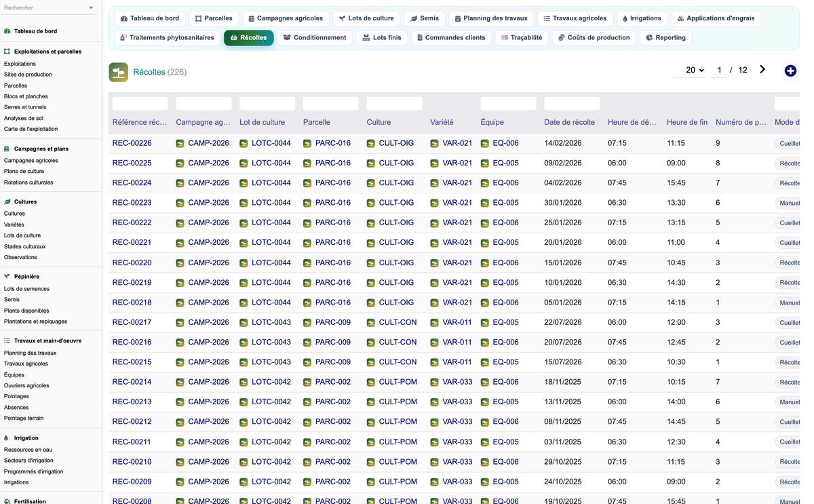The height and width of the screenshot is (504, 814).
Task: Open the Parcelles tab
Action: click(x=214, y=18)
